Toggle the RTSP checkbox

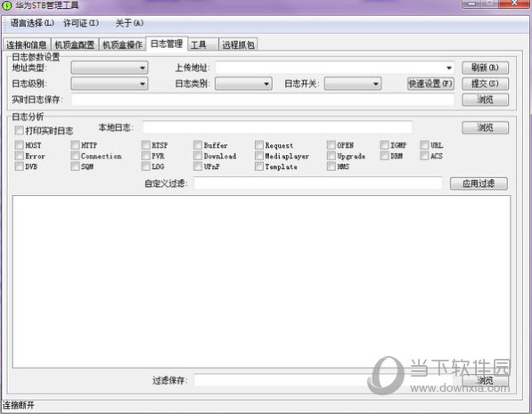(146, 145)
